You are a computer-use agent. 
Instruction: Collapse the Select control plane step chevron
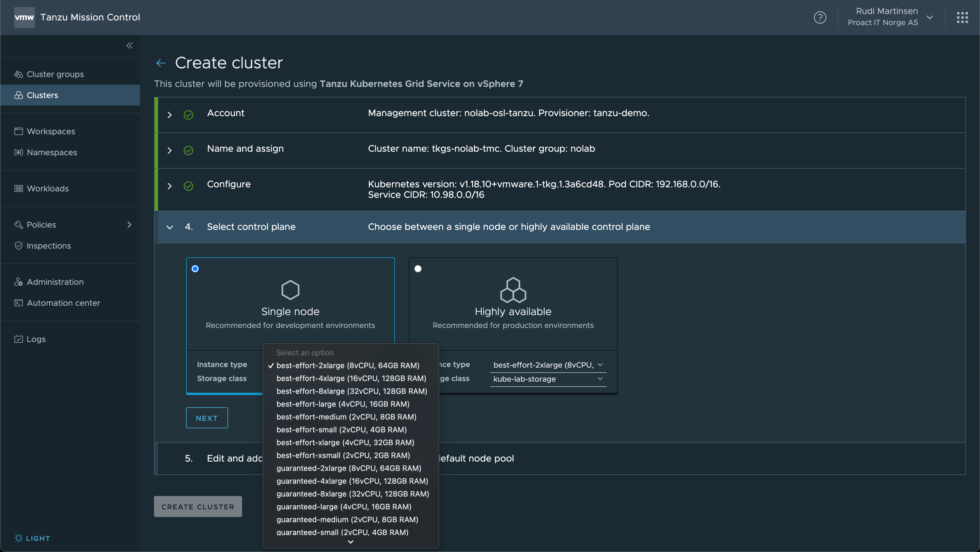pyautogui.click(x=170, y=227)
